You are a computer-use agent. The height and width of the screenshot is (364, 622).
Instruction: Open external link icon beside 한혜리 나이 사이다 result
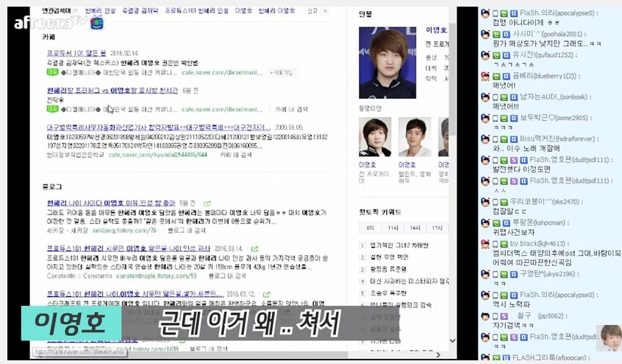pyautogui.click(x=207, y=203)
